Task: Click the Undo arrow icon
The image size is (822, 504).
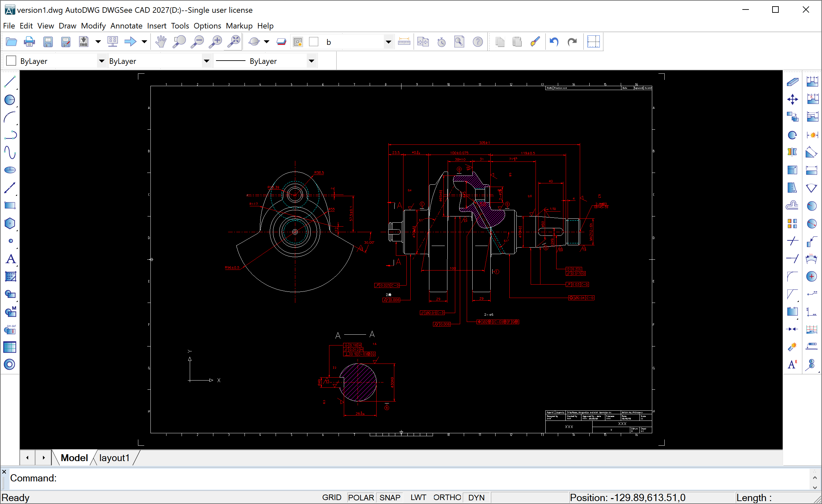Action: click(x=554, y=42)
